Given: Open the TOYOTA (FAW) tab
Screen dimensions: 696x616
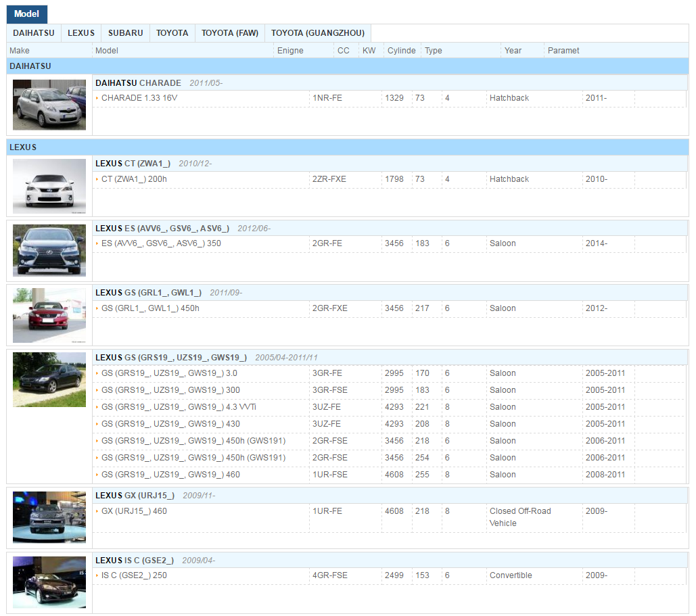Looking at the screenshot, I should [230, 33].
